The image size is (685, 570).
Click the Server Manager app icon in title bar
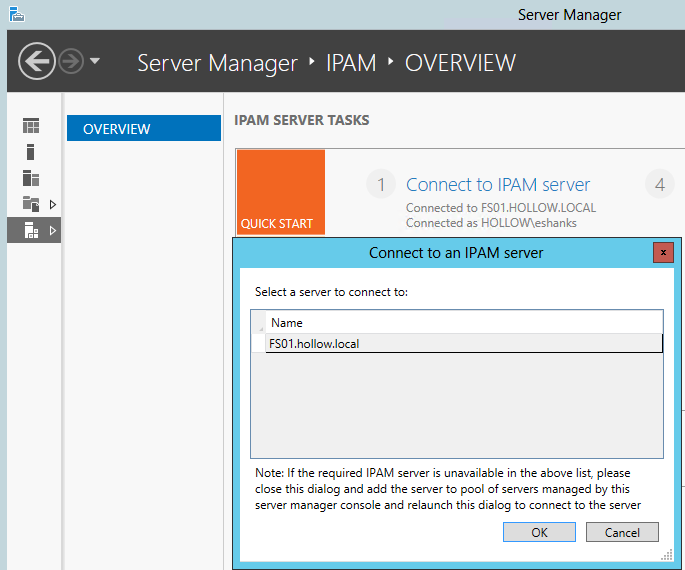15,14
